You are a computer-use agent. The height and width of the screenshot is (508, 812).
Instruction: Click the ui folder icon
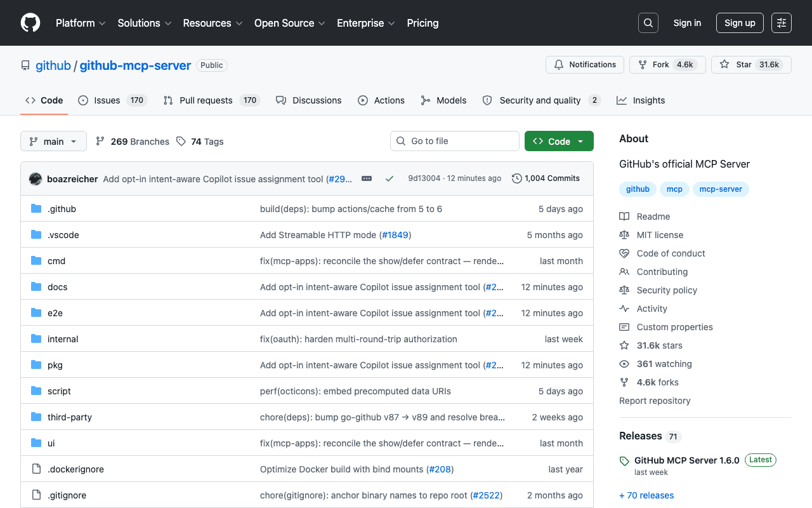(x=36, y=443)
